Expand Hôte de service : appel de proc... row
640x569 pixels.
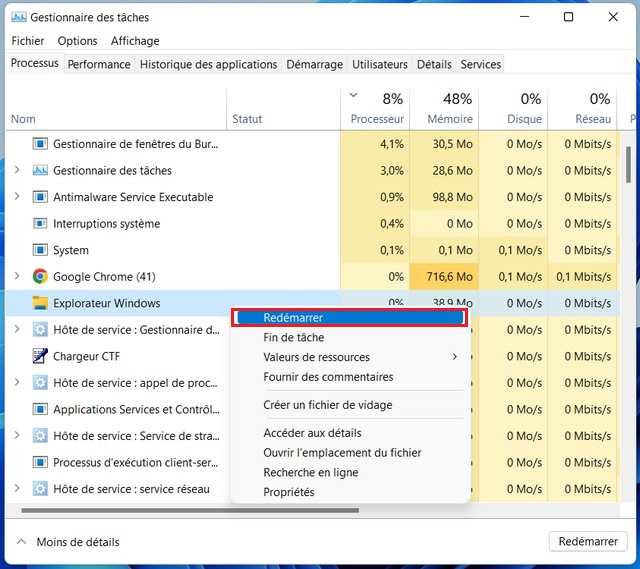[x=17, y=382]
